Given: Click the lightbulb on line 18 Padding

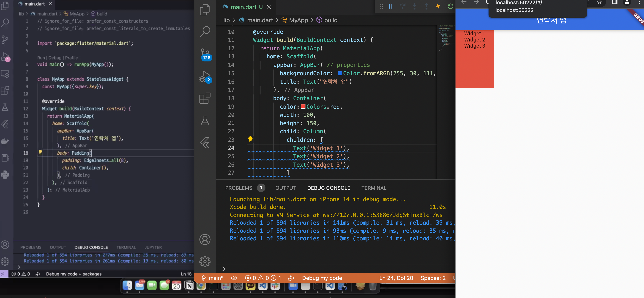Looking at the screenshot, I should [x=40, y=152].
